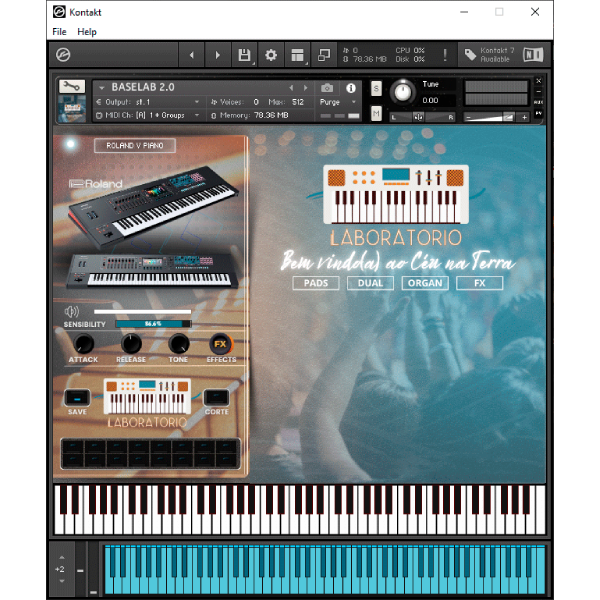Show instrument info with the i icon
Image resolution: width=600 pixels, height=600 pixels.
(351, 88)
